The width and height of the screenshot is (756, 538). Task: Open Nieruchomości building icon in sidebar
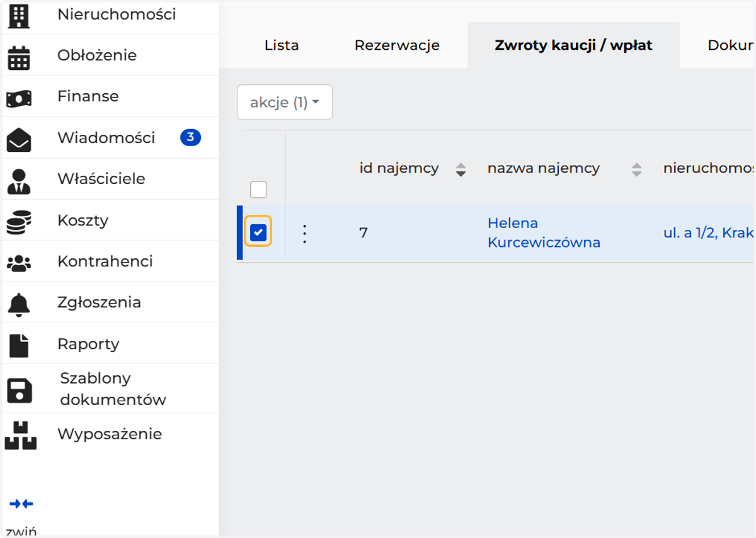[x=19, y=15]
